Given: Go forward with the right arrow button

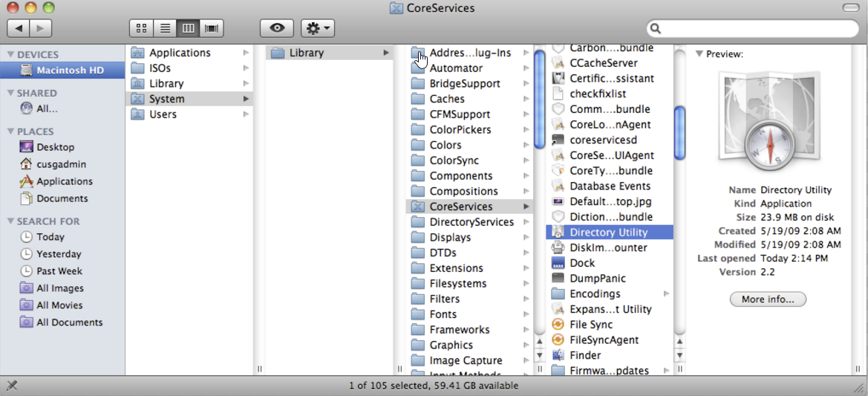Looking at the screenshot, I should click(x=40, y=27).
